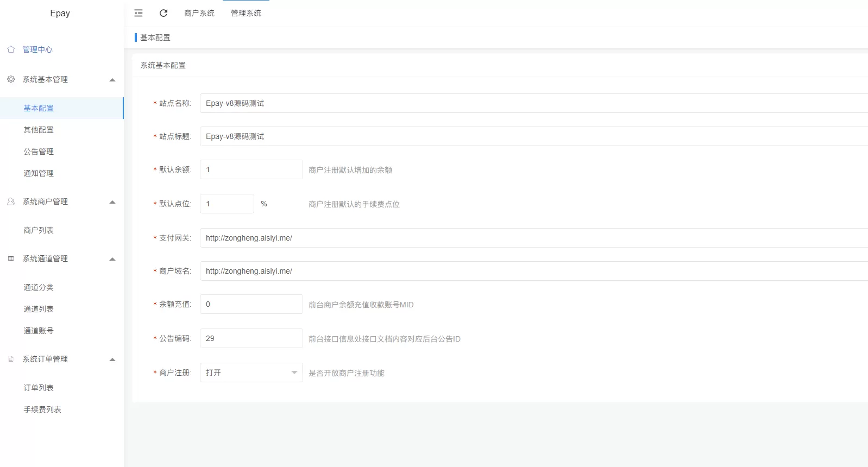
Task: Open 其他配置 in the sidebar
Action: [x=39, y=130]
